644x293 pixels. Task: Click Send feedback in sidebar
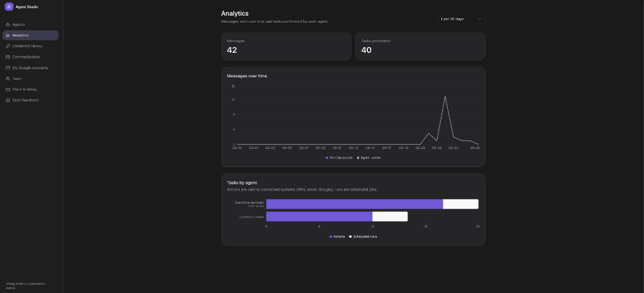[30, 100]
